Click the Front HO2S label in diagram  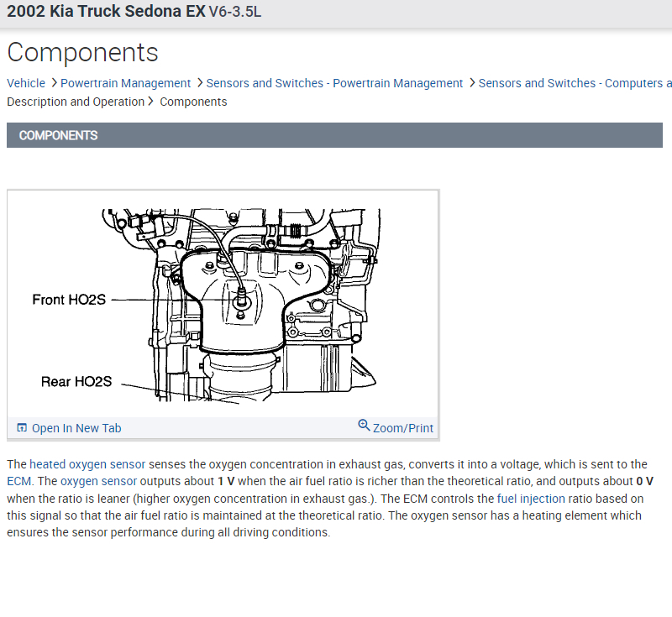(69, 300)
